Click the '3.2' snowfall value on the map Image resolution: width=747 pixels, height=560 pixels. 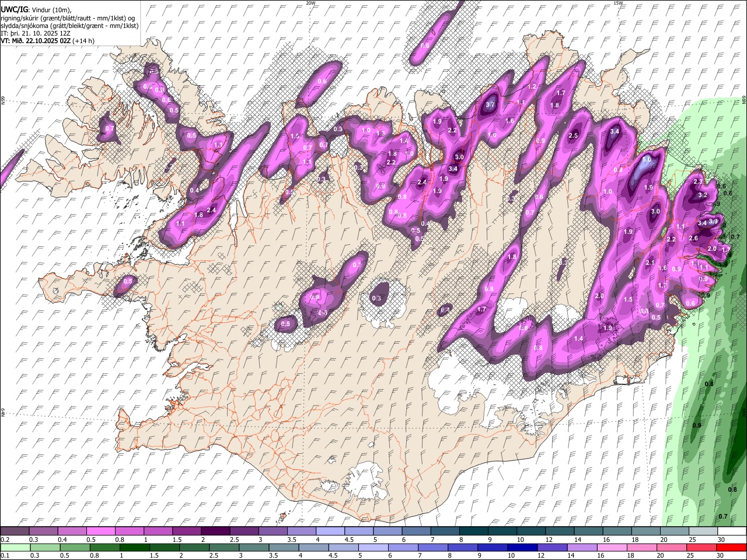tap(703, 195)
